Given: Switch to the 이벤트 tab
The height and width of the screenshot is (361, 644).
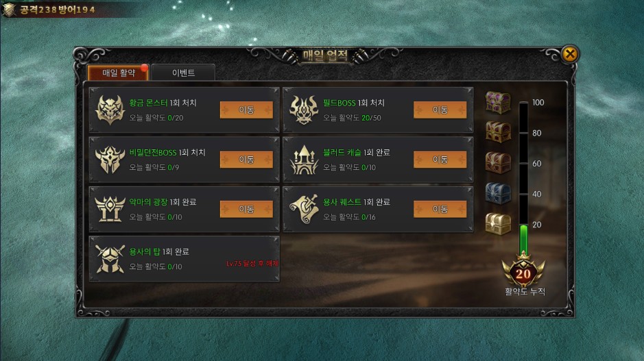Looking at the screenshot, I should pos(183,73).
